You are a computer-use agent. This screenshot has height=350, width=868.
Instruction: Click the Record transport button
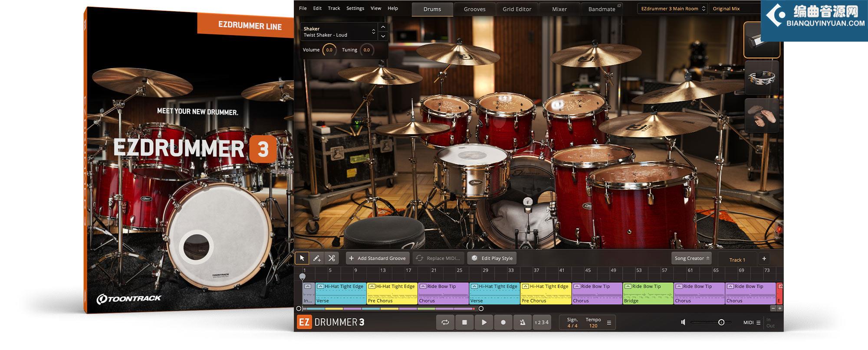(503, 322)
